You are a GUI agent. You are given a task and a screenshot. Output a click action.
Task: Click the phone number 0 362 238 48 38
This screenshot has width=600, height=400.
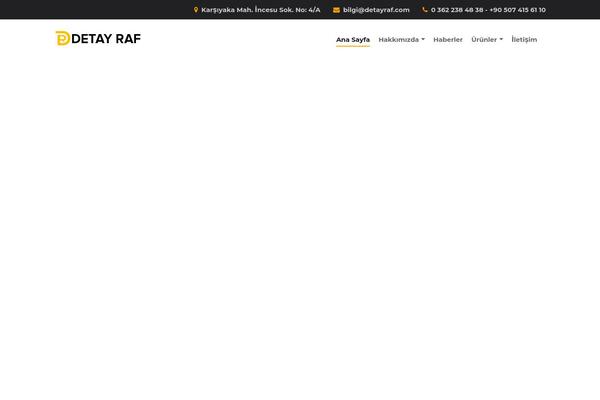[x=457, y=10]
